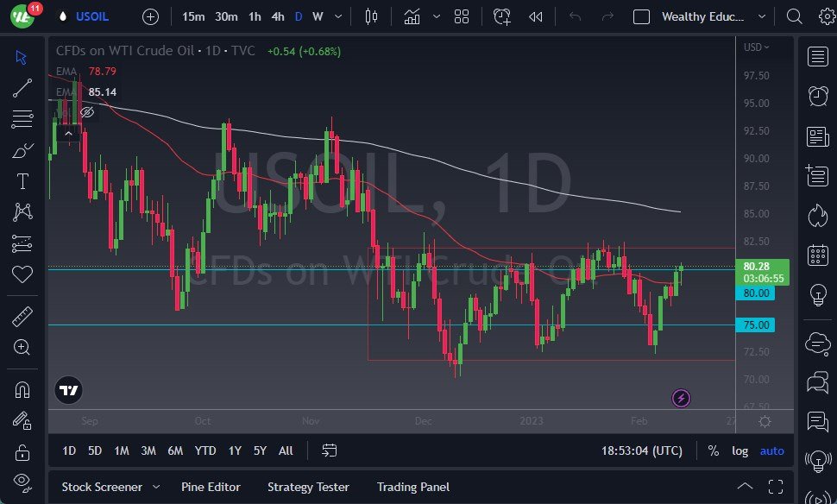Switch to the 4h timeframe
The height and width of the screenshot is (504, 837).
click(278, 16)
